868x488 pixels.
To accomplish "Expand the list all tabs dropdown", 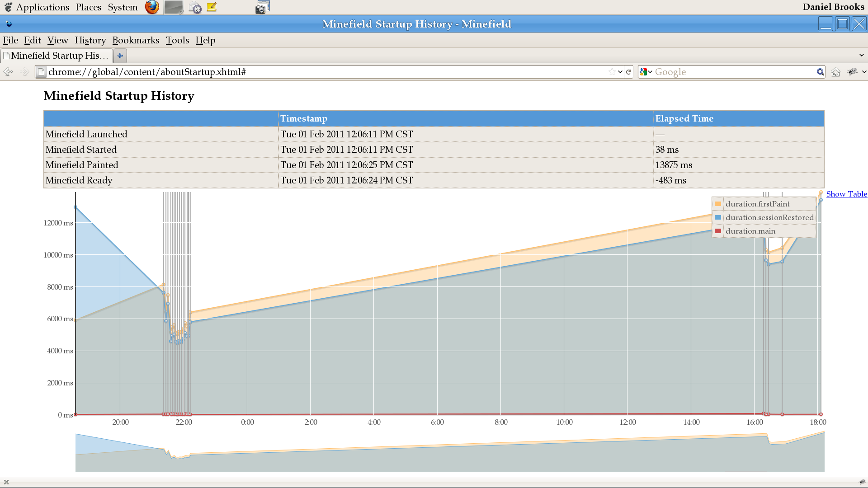I will click(861, 55).
